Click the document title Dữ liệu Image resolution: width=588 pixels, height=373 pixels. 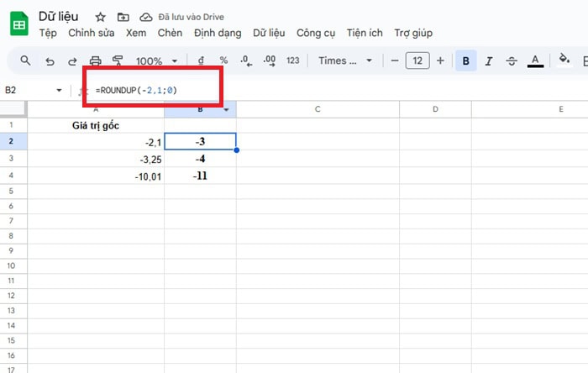coord(59,17)
